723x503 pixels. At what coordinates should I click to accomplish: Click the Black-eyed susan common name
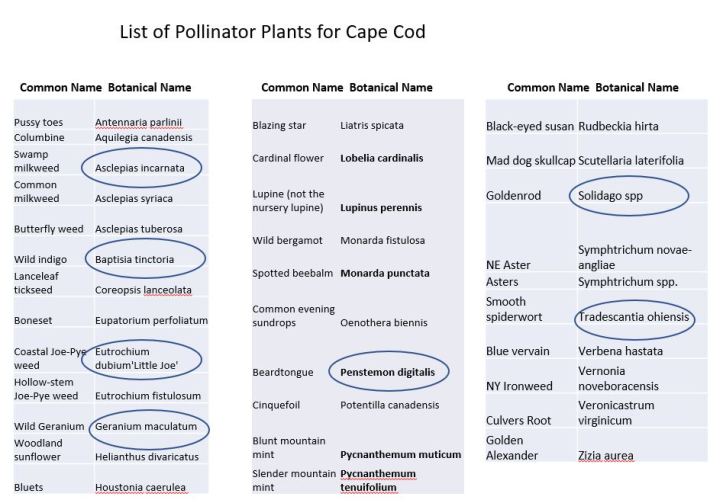[529, 127]
